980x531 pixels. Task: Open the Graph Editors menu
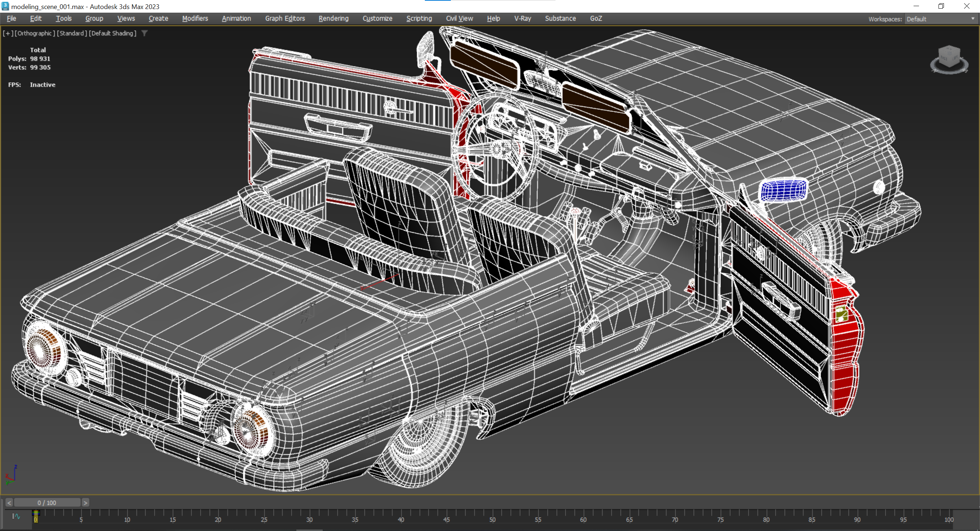[284, 18]
